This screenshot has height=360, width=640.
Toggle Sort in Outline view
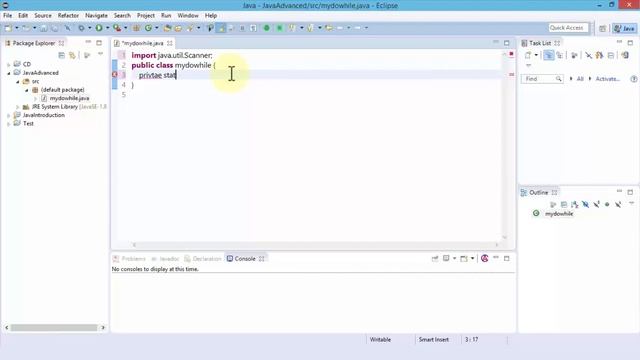coord(575,204)
